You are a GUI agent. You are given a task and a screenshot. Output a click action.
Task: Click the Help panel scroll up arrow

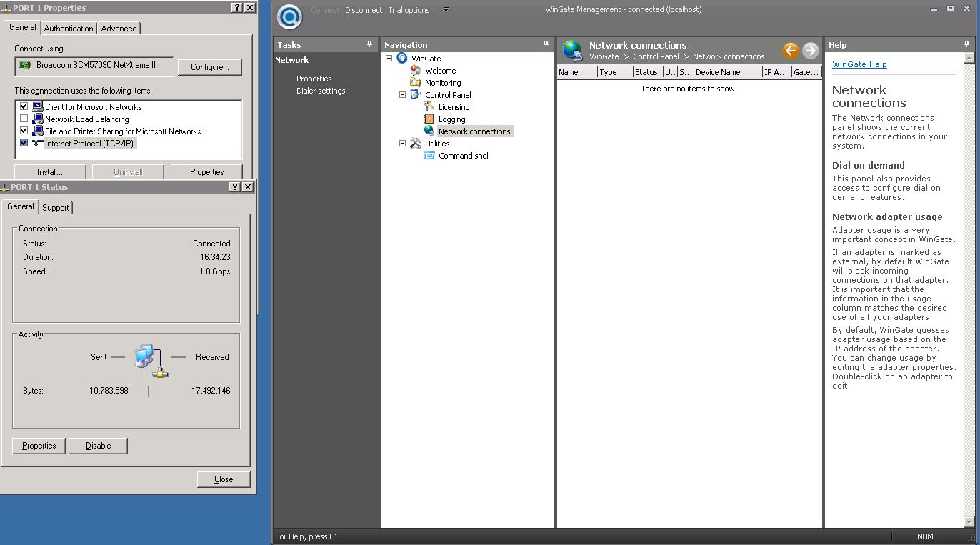pos(969,59)
